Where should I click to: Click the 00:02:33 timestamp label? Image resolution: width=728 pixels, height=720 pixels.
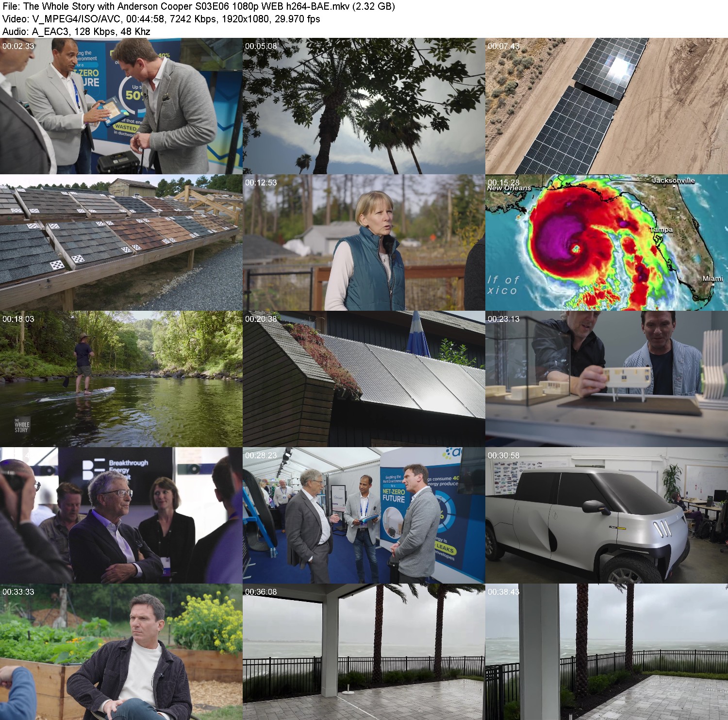tap(18, 46)
